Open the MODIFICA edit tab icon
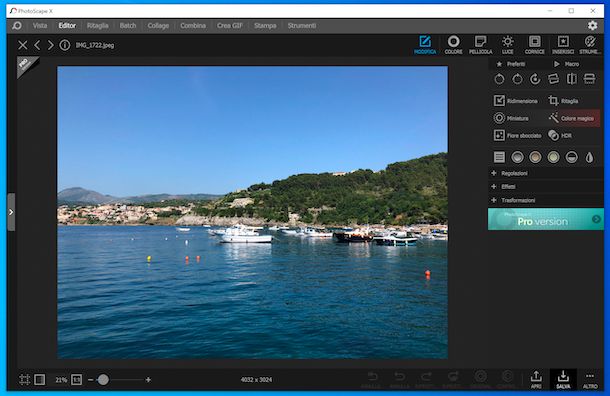The width and height of the screenshot is (610, 396). [425, 44]
